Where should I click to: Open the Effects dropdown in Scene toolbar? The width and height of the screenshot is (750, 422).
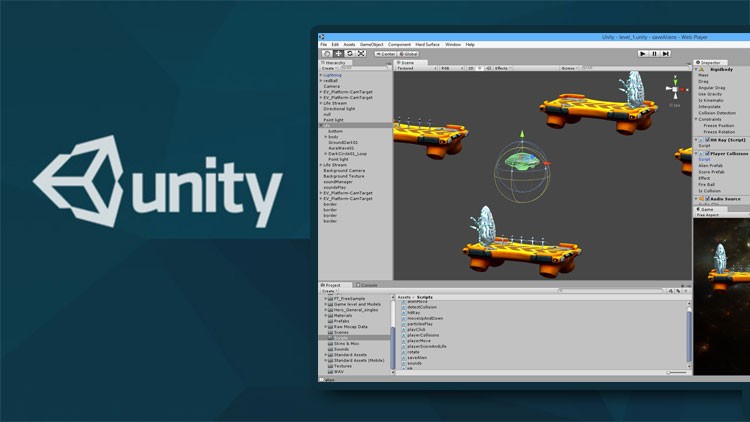click(x=503, y=68)
